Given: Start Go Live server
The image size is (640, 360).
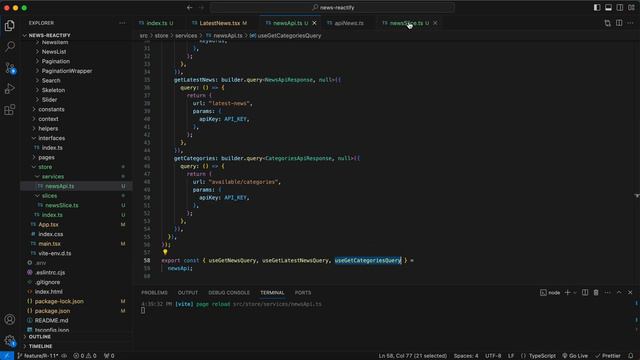Looking at the screenshot, I should click(x=575, y=356).
